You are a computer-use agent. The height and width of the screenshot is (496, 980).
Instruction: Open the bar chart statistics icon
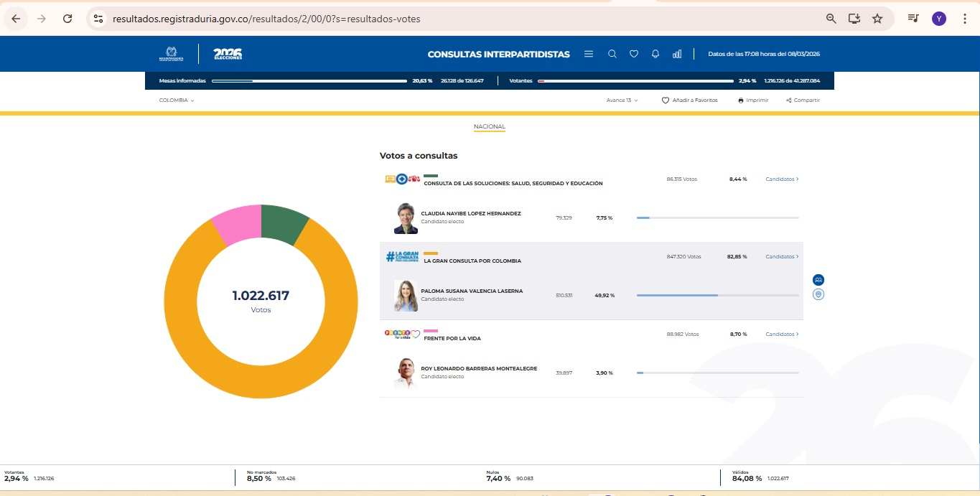677,54
